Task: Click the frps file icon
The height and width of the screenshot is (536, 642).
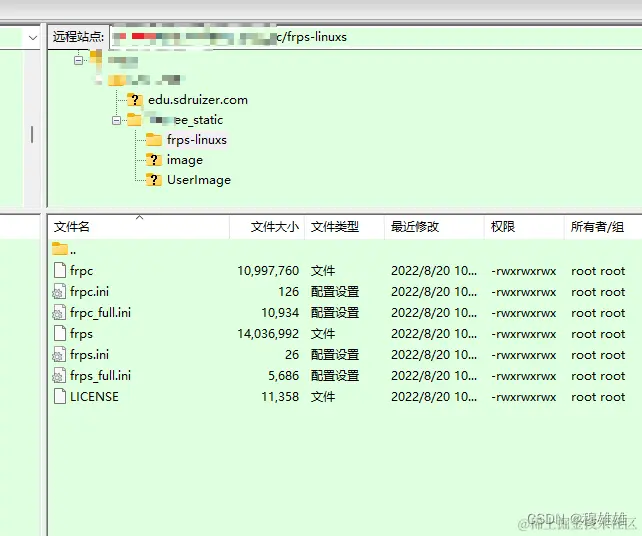Action: (60, 333)
